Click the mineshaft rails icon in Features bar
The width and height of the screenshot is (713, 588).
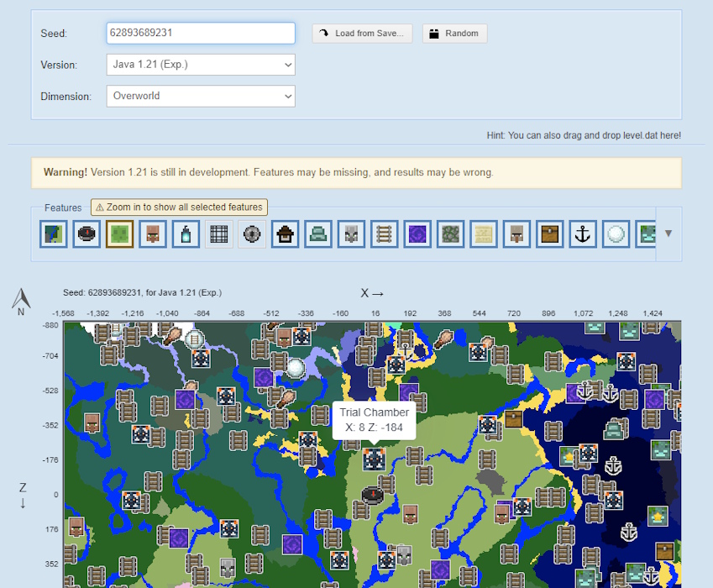(x=384, y=234)
